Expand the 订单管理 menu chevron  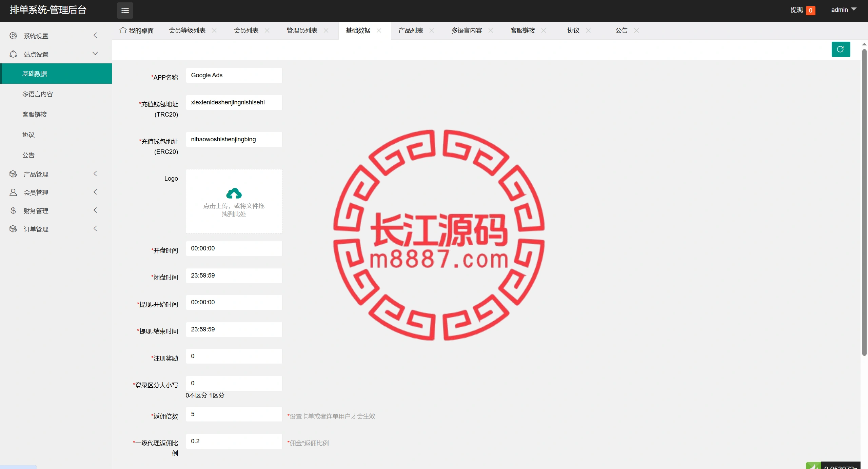pyautogui.click(x=95, y=228)
